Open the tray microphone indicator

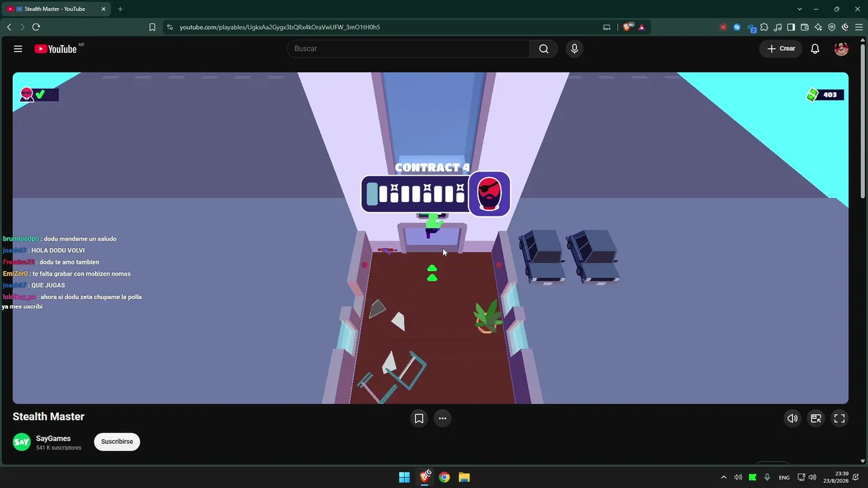pos(767,477)
